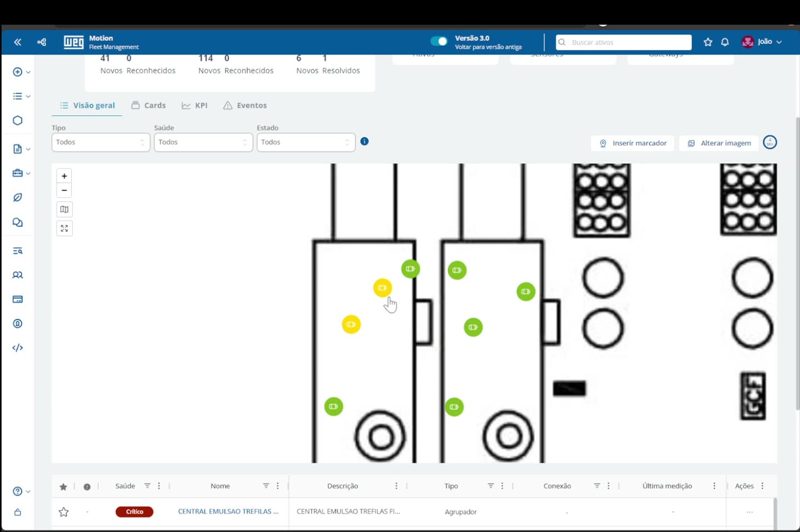
Task: Open the Última medição column options menu
Action: point(714,486)
